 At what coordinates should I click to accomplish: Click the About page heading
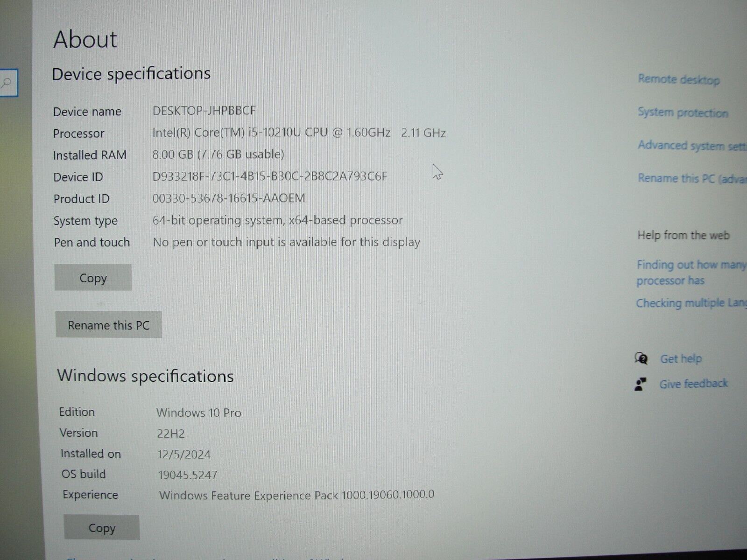click(85, 39)
